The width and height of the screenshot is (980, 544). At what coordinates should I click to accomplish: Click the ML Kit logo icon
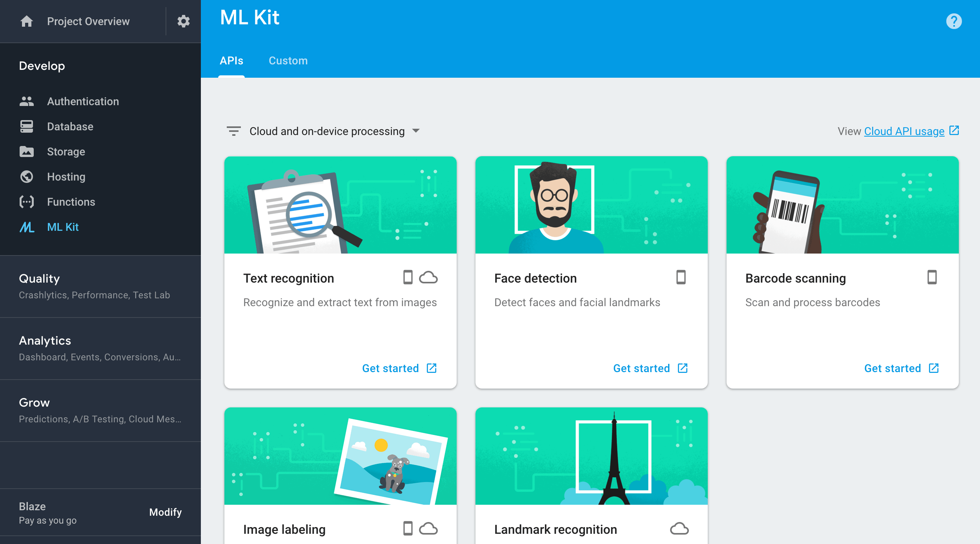point(27,227)
